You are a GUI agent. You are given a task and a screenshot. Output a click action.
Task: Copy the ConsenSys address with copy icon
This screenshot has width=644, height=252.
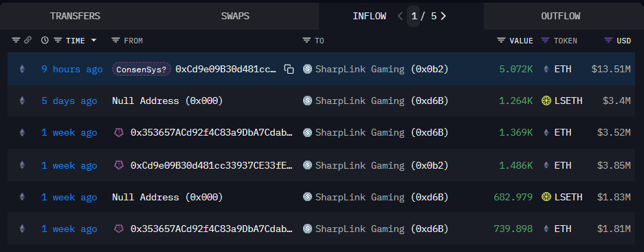point(289,69)
